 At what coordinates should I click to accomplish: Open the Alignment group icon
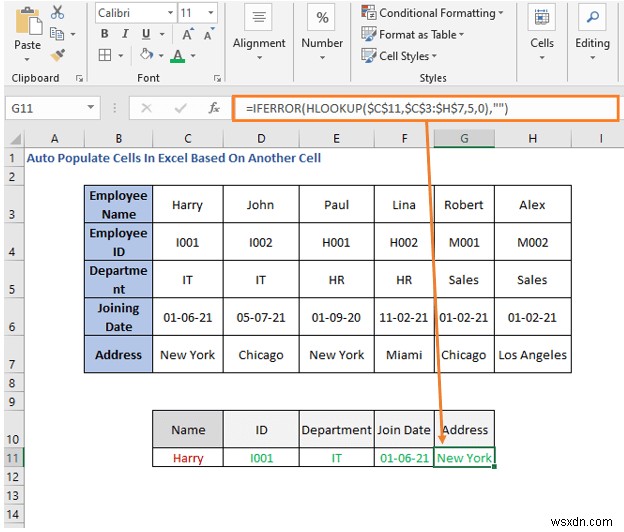click(259, 17)
